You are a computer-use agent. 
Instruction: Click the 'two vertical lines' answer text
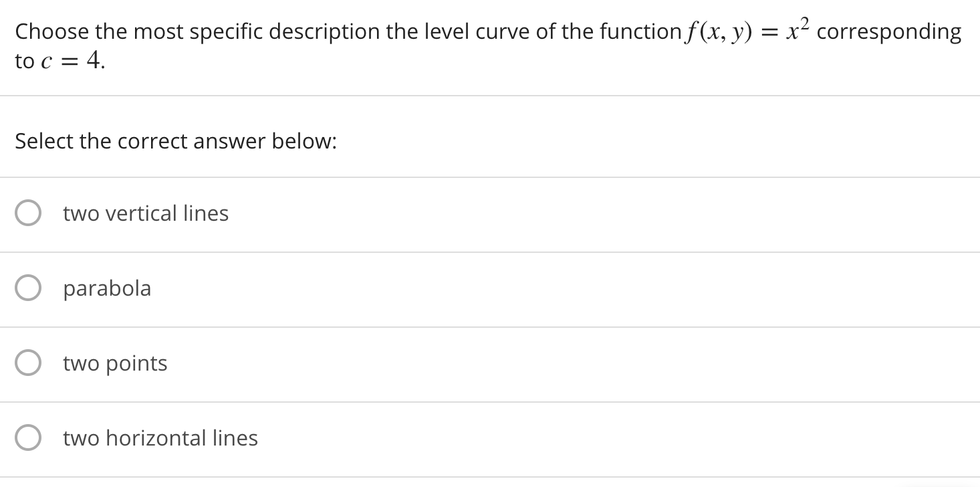click(x=145, y=213)
